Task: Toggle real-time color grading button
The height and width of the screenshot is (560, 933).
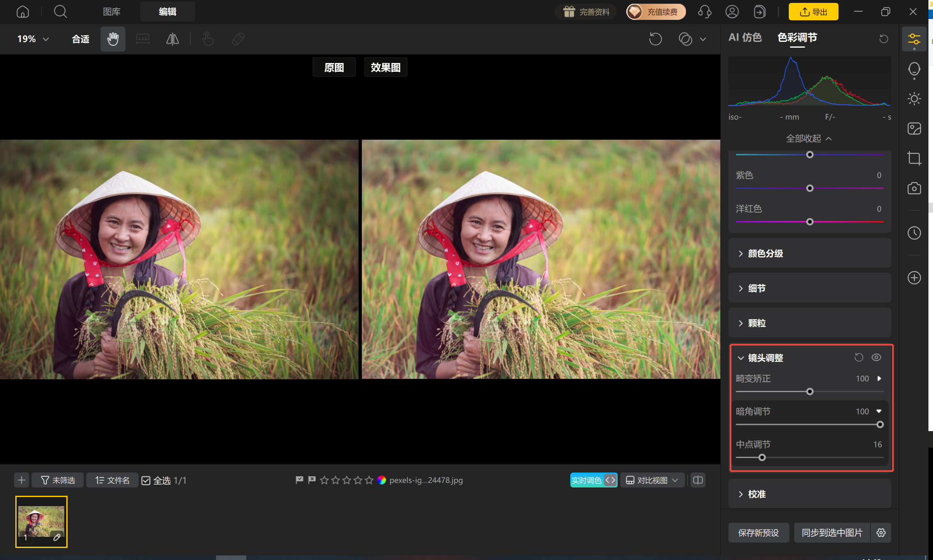Action: 594,480
